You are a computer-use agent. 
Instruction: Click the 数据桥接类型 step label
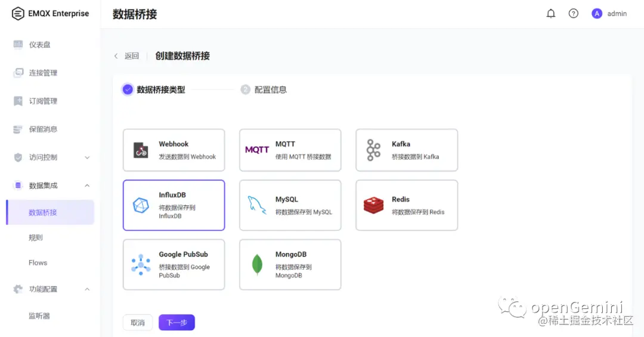[x=161, y=89]
